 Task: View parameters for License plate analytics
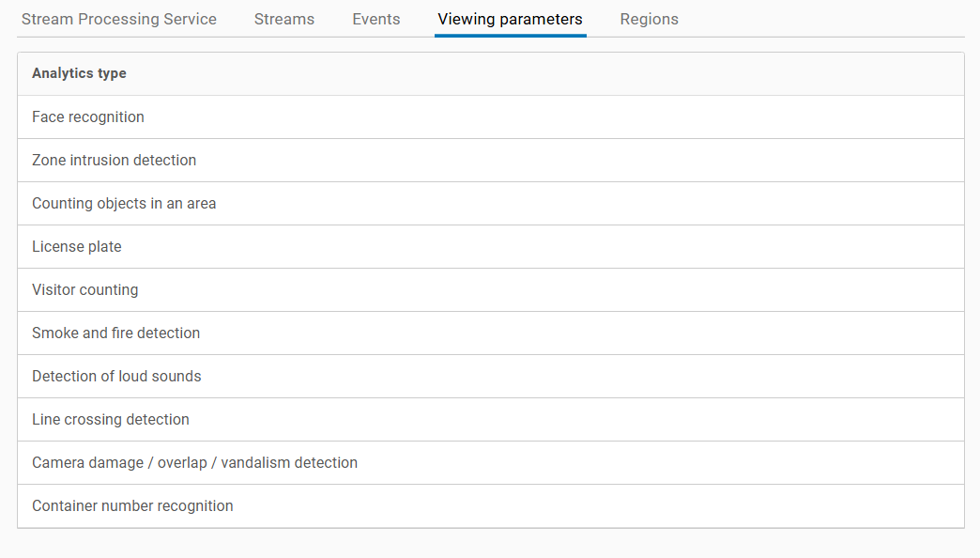[77, 247]
